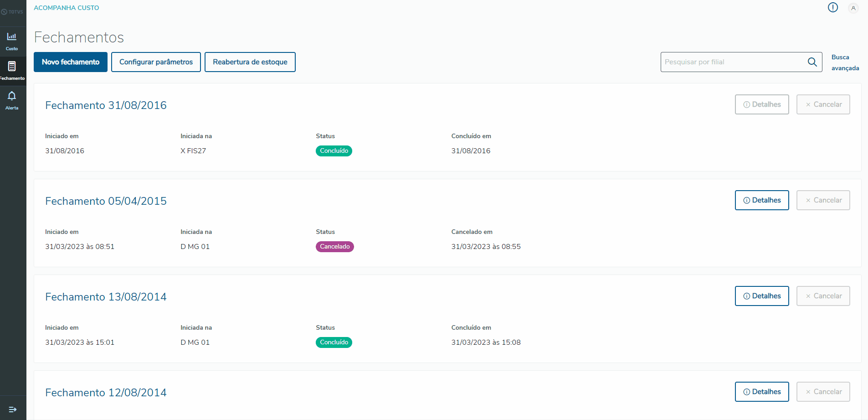Click the magnifier search icon
868x420 pixels.
pyautogui.click(x=812, y=62)
